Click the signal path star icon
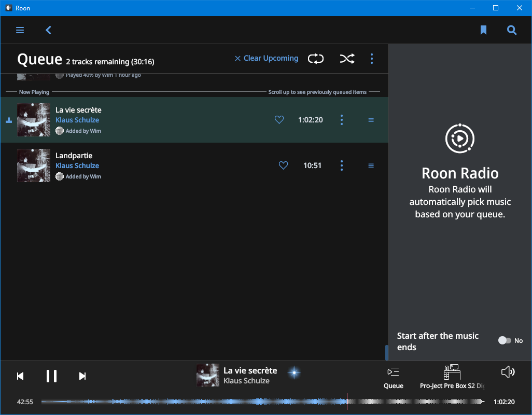532x415 pixels. (295, 372)
